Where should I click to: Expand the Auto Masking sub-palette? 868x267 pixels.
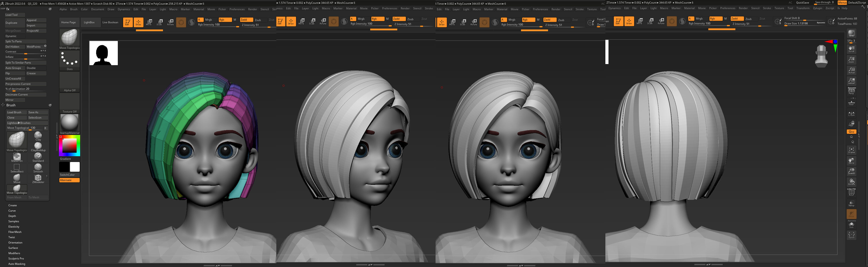17,264
